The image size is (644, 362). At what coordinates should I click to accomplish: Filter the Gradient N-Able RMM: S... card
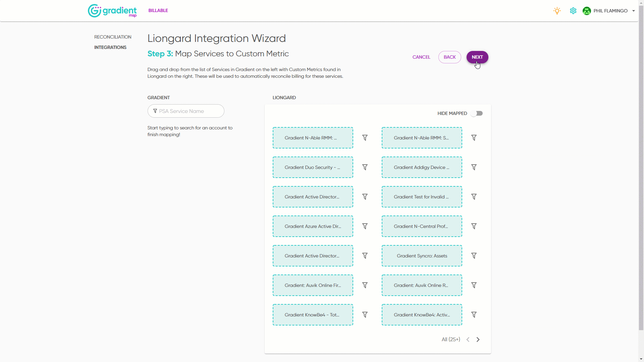pos(474,138)
